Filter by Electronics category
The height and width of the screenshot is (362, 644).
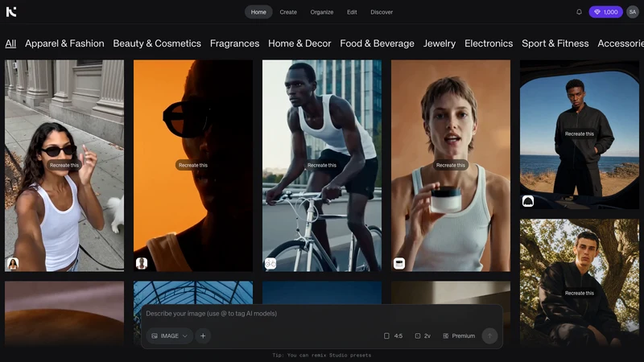489,43
